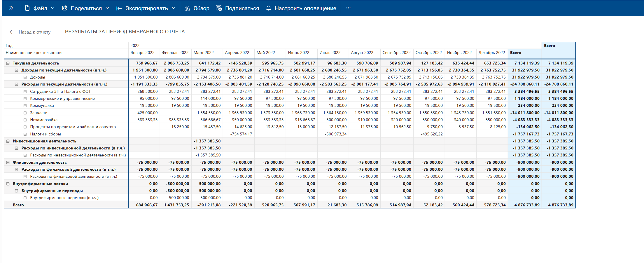Screen dimensions: 644x263
Task: Collapse the Текущая деятельность row
Action: point(8,63)
